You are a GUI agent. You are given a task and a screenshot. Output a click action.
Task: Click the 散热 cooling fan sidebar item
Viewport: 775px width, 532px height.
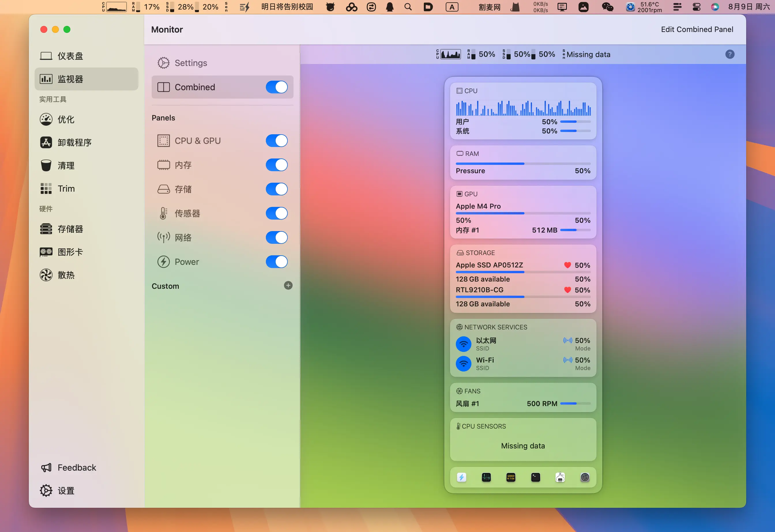[x=66, y=275]
